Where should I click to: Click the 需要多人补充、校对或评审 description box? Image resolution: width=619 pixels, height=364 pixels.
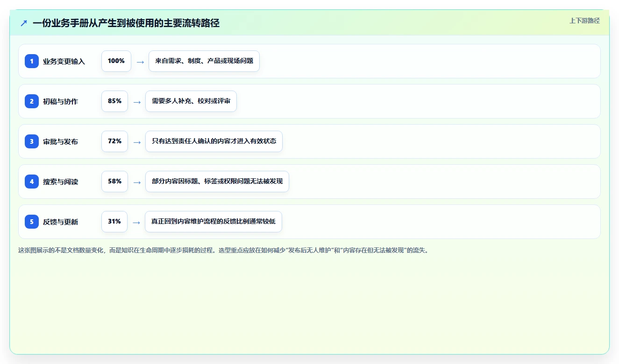point(191,101)
